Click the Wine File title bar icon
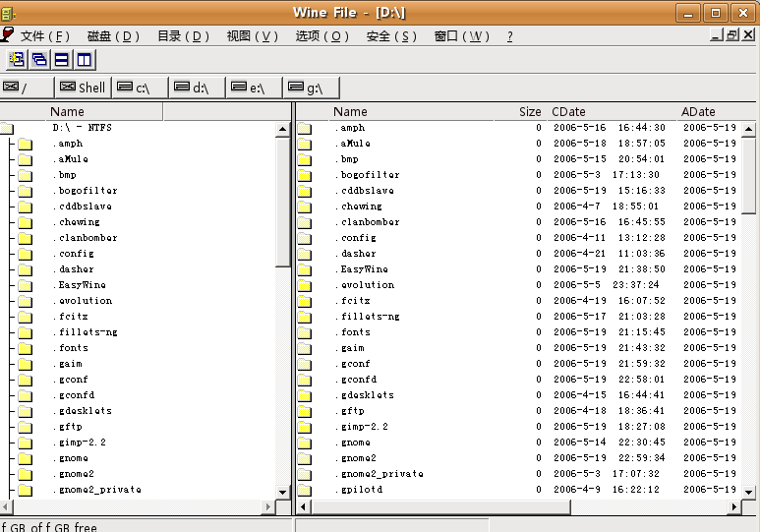This screenshot has width=760, height=532. point(7,13)
